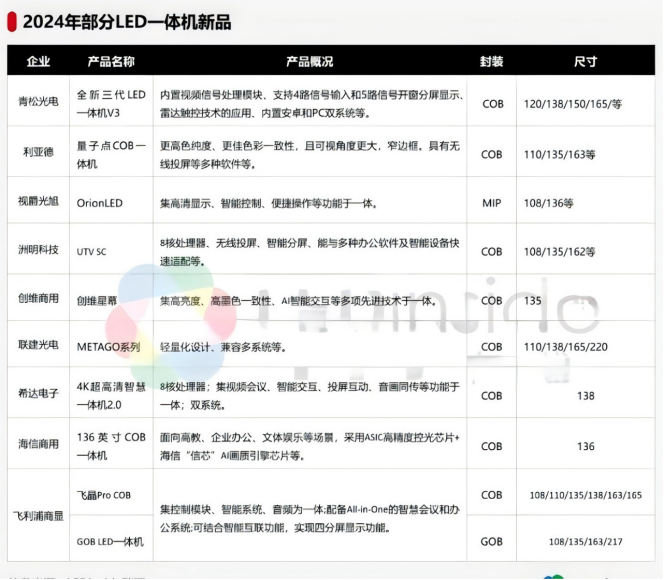Click the '产品概况' column header
This screenshot has height=580, width=664.
pyautogui.click(x=310, y=61)
